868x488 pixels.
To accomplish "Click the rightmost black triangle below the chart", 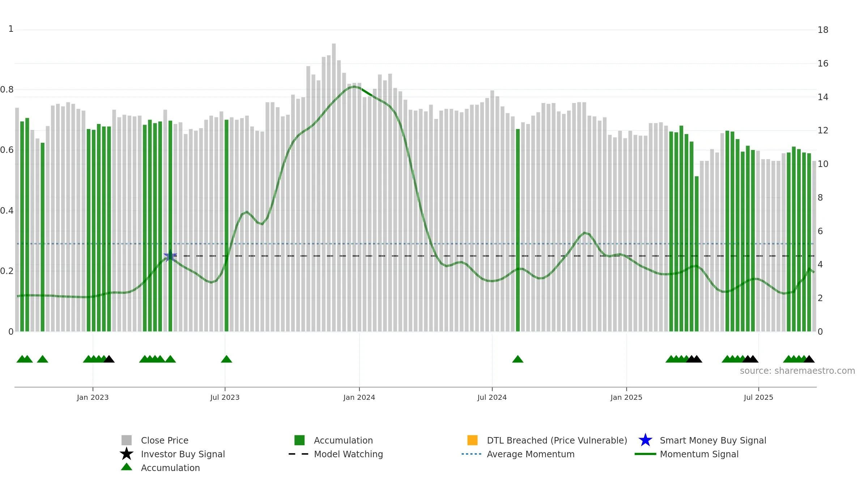I will 809,359.
